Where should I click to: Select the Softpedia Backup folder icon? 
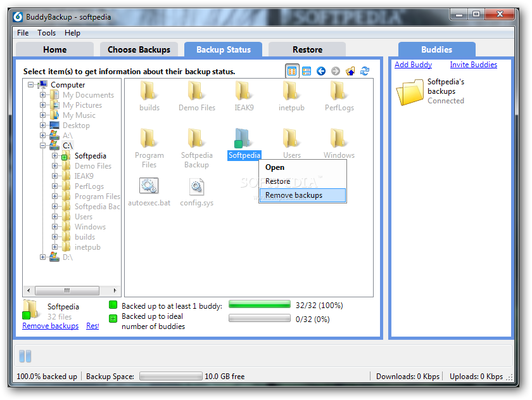click(196, 138)
